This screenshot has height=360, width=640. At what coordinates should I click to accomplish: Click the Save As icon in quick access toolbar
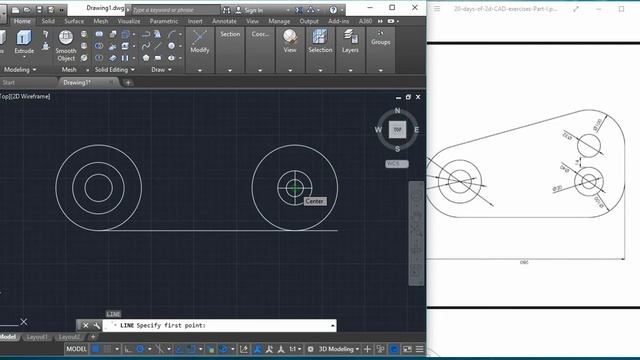click(51, 10)
